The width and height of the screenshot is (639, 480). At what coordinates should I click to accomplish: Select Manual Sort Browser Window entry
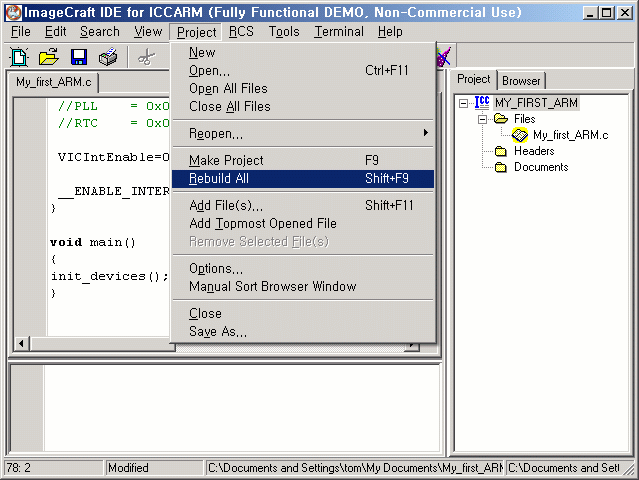pyautogui.click(x=303, y=286)
